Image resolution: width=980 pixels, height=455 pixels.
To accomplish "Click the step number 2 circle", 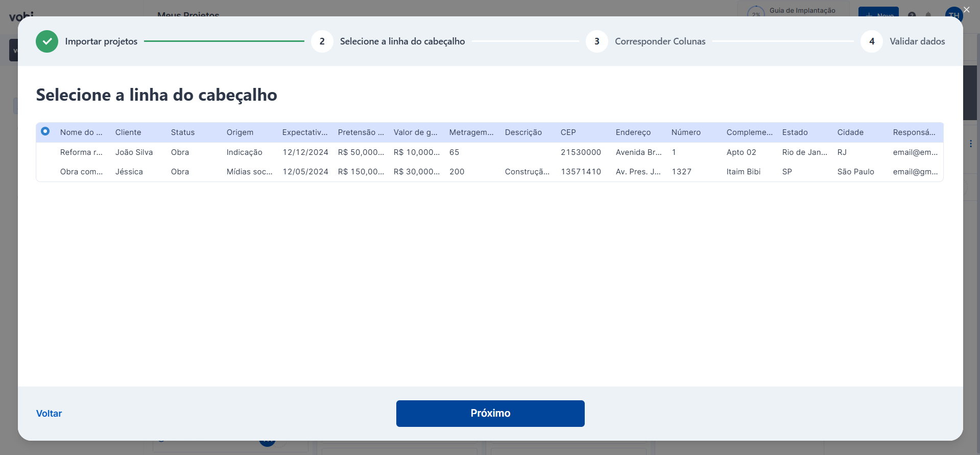I will tap(322, 41).
